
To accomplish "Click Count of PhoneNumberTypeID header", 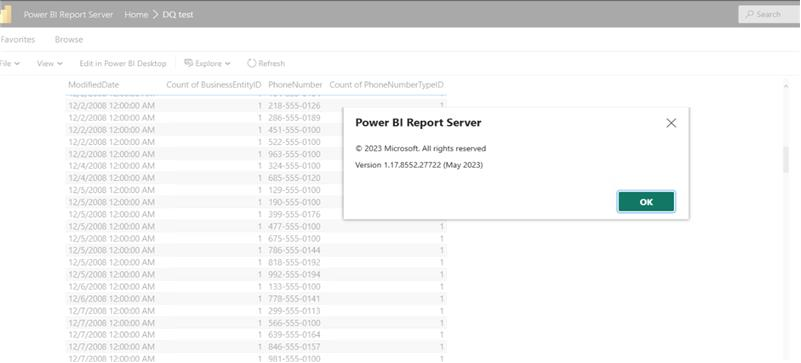I will tap(386, 85).
